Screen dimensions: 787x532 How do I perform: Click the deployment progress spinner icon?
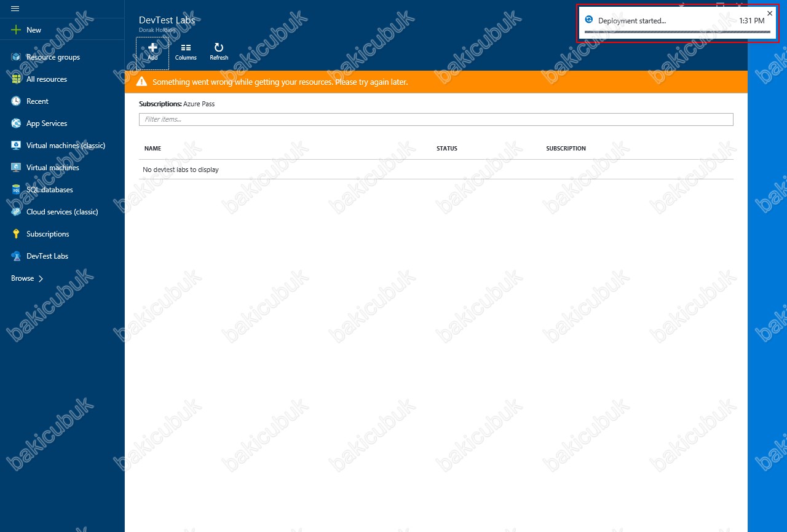(x=589, y=20)
